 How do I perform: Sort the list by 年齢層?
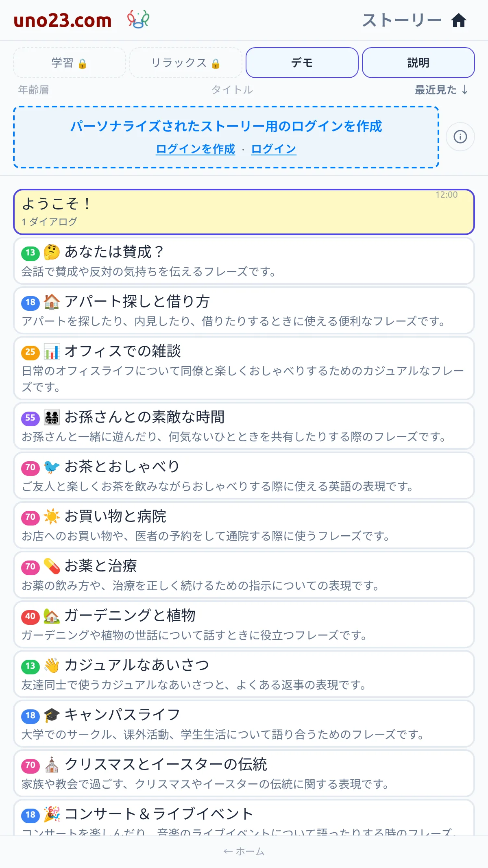[33, 89]
